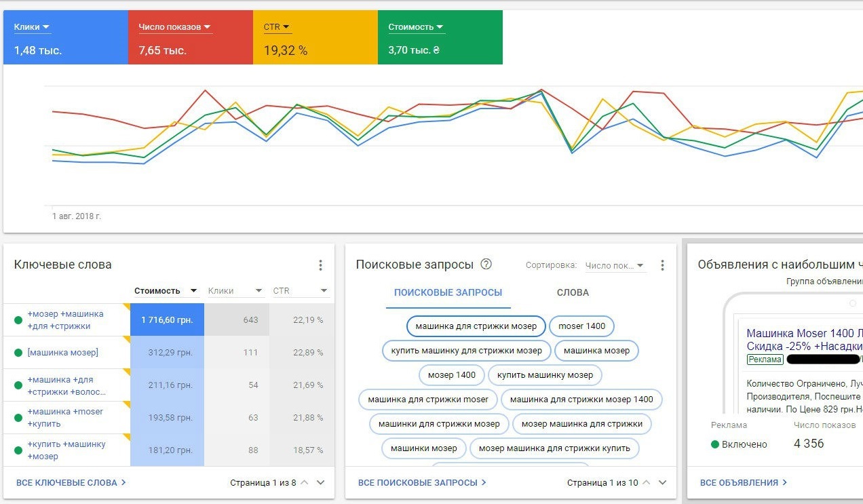Open ВСЕ ПОИСКОВЫЕ ЗАПРОСЫ link
Screen dimensions: 863x504
[x=422, y=483]
